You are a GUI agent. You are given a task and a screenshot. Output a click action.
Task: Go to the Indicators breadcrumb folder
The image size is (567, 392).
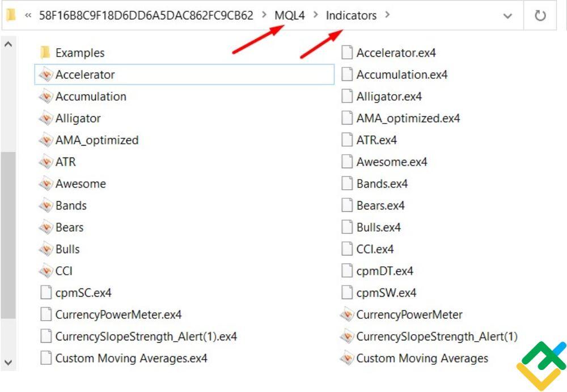pyautogui.click(x=351, y=15)
